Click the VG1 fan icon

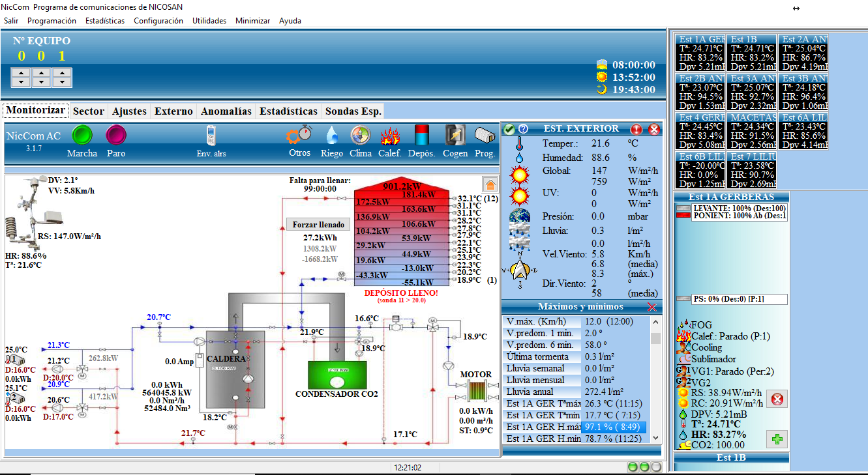pos(683,370)
